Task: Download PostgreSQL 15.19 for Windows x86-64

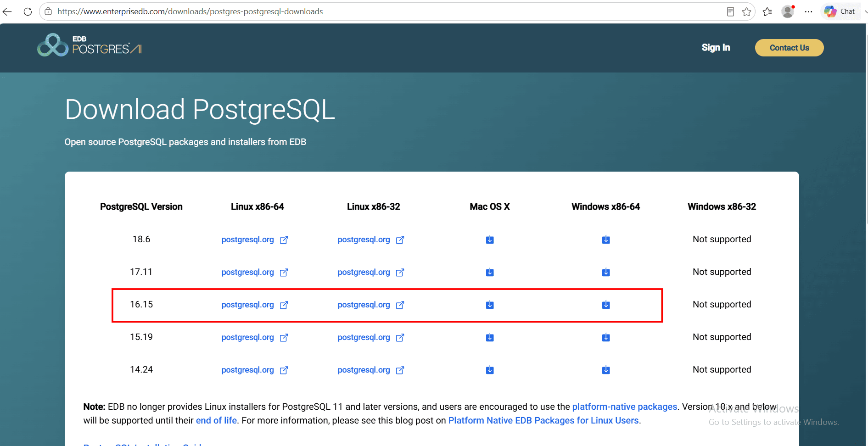Action: [x=606, y=337]
